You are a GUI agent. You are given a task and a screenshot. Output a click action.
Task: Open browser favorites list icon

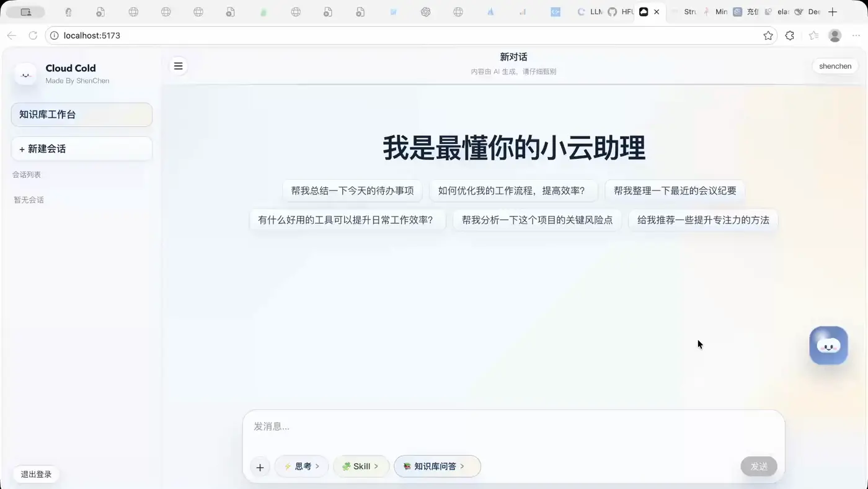pos(813,35)
